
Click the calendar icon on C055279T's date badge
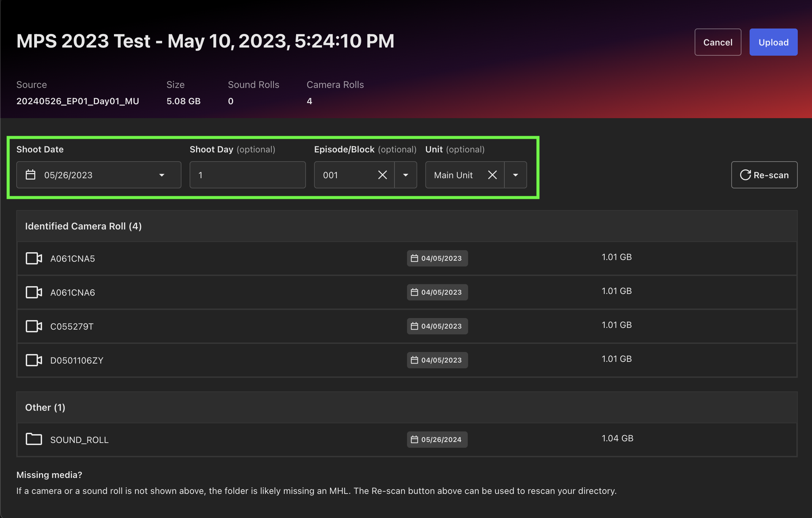414,326
